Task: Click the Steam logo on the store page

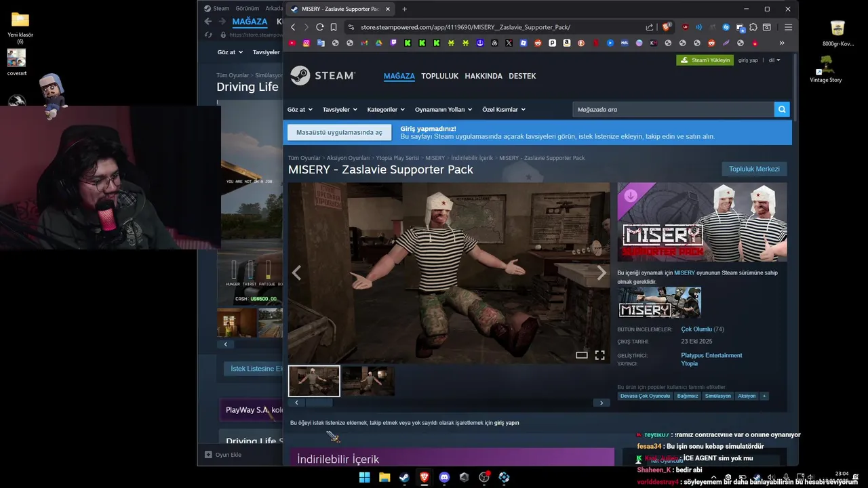Action: (323, 75)
